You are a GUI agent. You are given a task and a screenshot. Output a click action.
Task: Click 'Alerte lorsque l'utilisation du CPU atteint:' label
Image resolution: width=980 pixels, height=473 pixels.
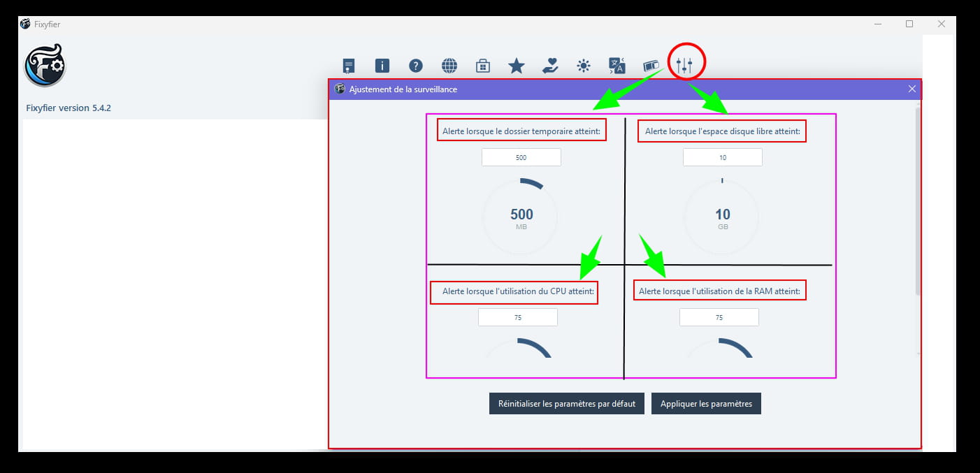[518, 291]
